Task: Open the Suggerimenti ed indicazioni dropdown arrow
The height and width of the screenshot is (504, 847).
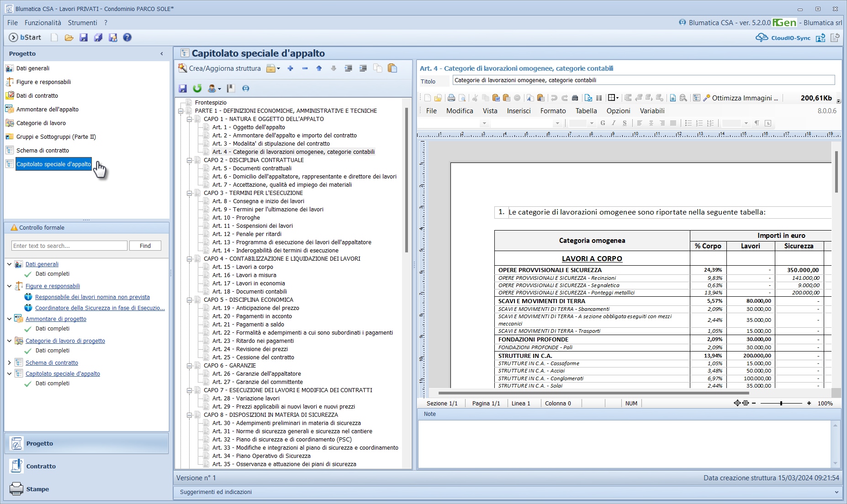Action: (836, 492)
